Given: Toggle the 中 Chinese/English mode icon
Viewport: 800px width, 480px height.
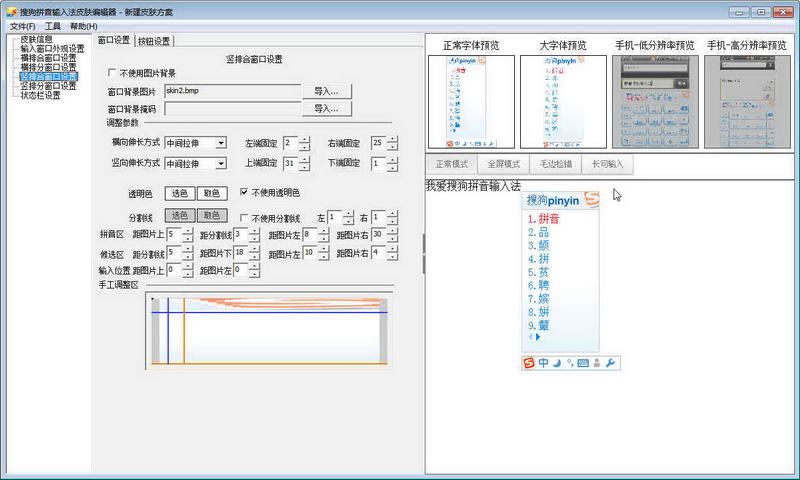Looking at the screenshot, I should point(543,363).
